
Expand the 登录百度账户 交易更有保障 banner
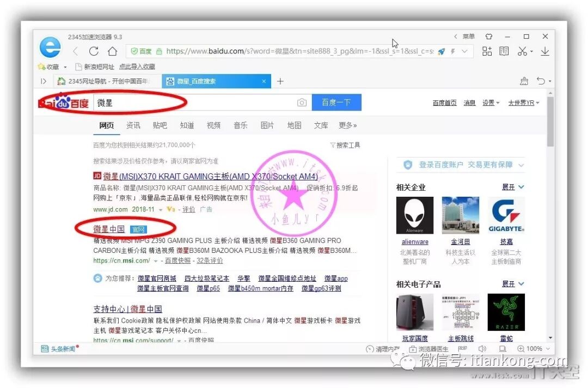[521, 165]
